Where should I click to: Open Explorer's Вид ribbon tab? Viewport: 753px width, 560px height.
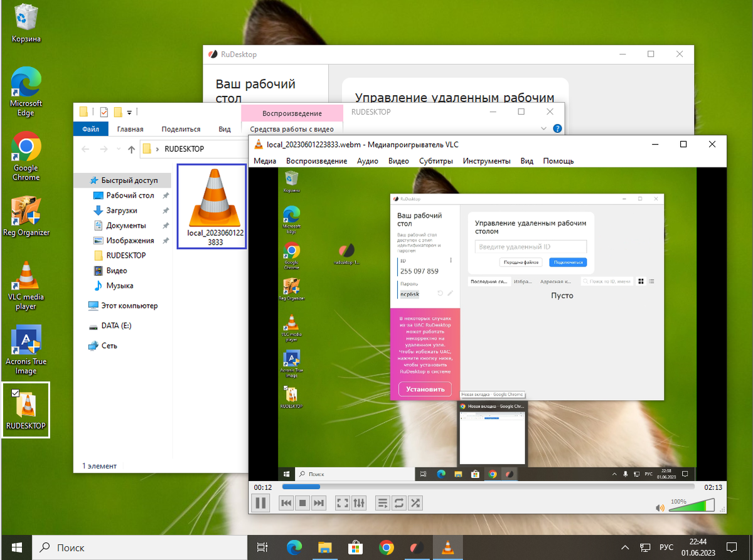225,129
